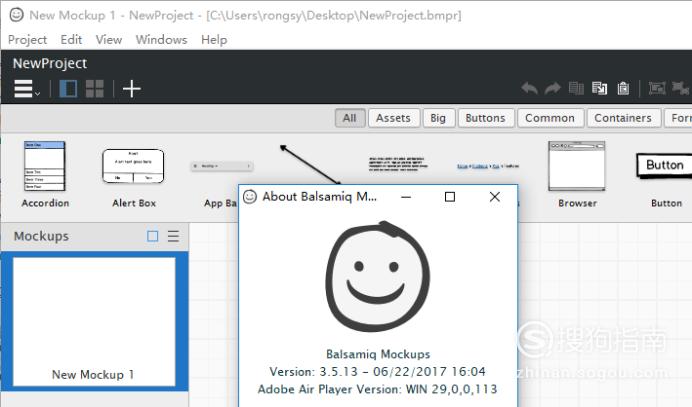692x407 pixels.
Task: Click the Balsamiq Mockups name in About dialog
Action: (378, 354)
